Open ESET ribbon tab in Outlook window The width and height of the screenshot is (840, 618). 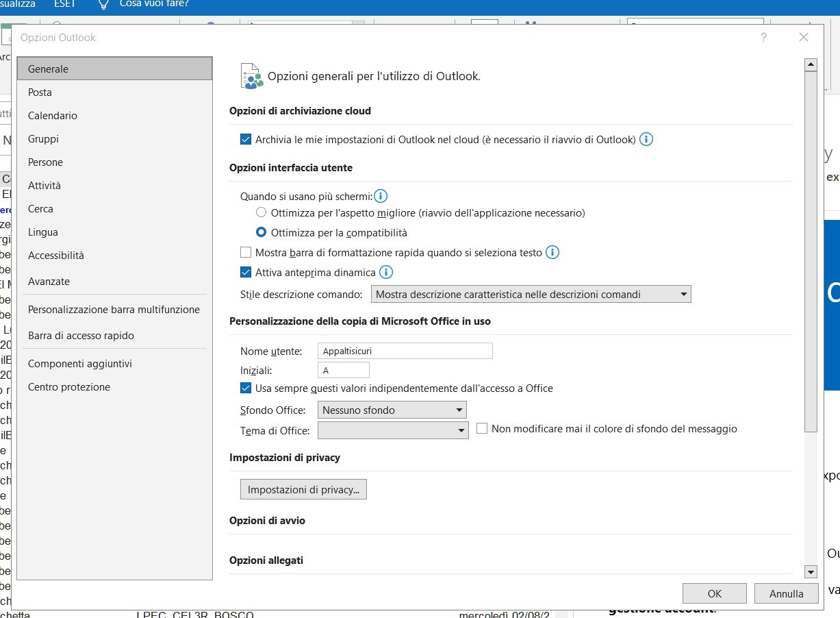(65, 4)
